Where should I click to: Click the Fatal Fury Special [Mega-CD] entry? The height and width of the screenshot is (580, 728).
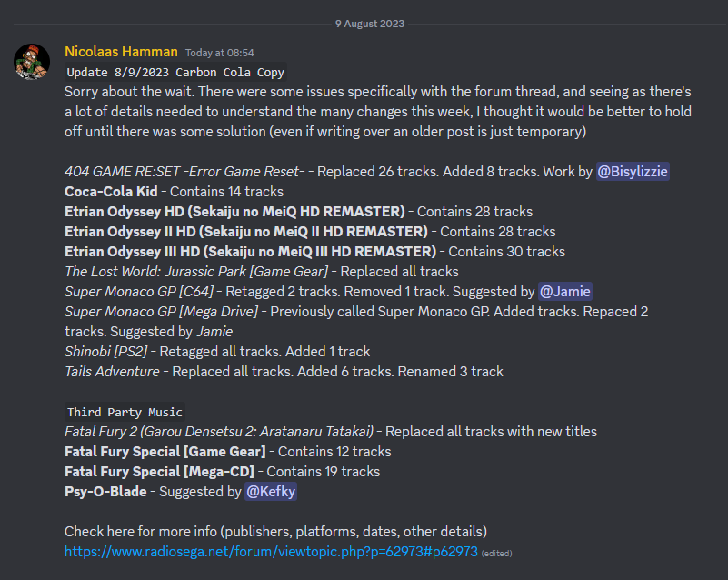click(x=160, y=471)
